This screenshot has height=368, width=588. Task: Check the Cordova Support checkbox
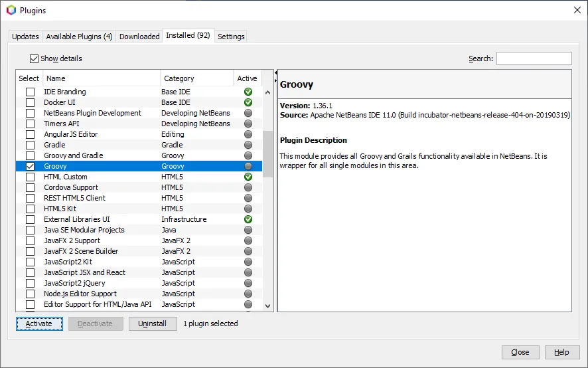coord(30,187)
